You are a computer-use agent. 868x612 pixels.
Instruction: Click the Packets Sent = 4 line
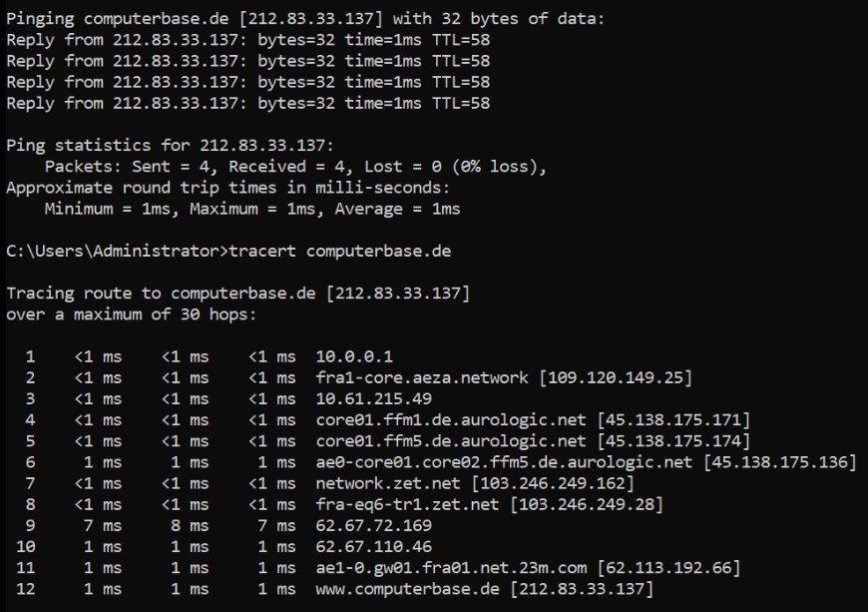[295, 166]
